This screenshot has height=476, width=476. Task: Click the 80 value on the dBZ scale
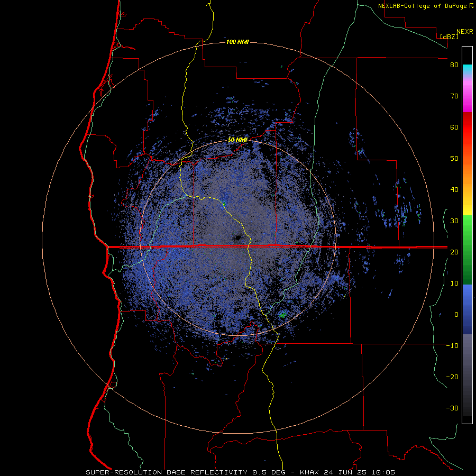(x=454, y=65)
